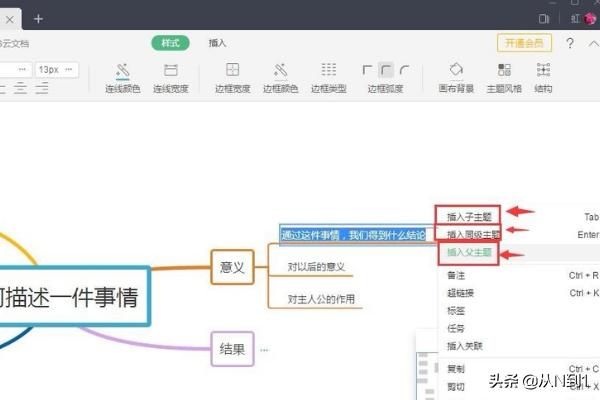The image size is (600, 400).
Task: Choose 任务 from context menu
Action: [519, 328]
